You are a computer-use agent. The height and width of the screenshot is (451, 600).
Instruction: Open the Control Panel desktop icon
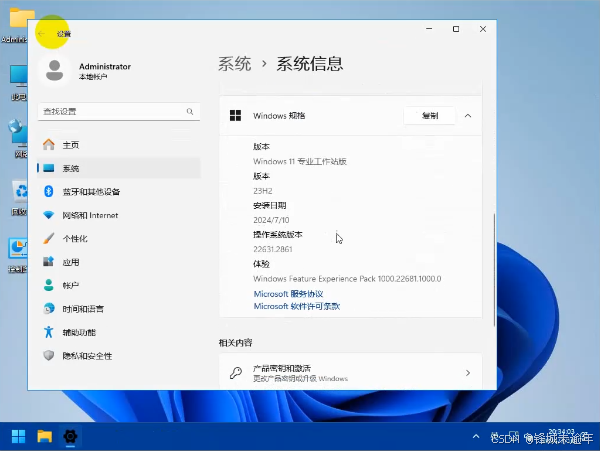(18, 256)
